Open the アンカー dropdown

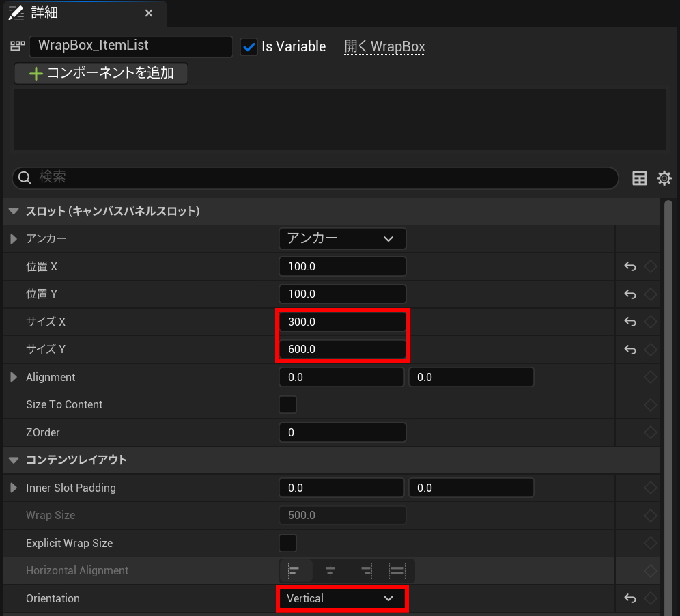click(x=342, y=238)
